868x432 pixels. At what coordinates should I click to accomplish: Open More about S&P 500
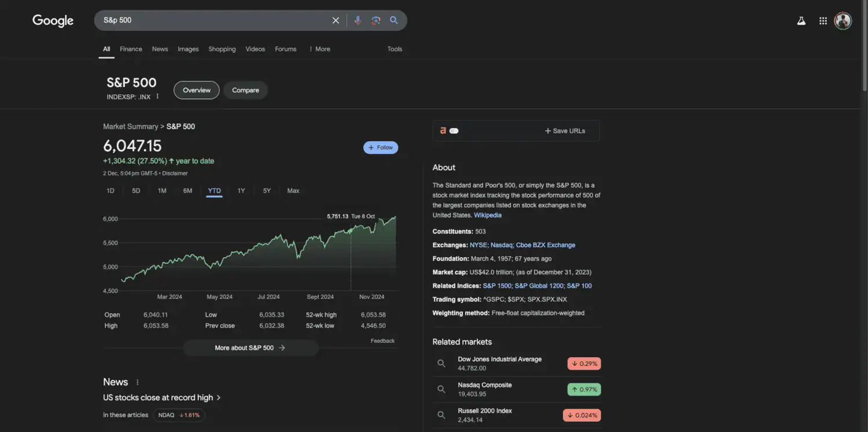(251, 348)
